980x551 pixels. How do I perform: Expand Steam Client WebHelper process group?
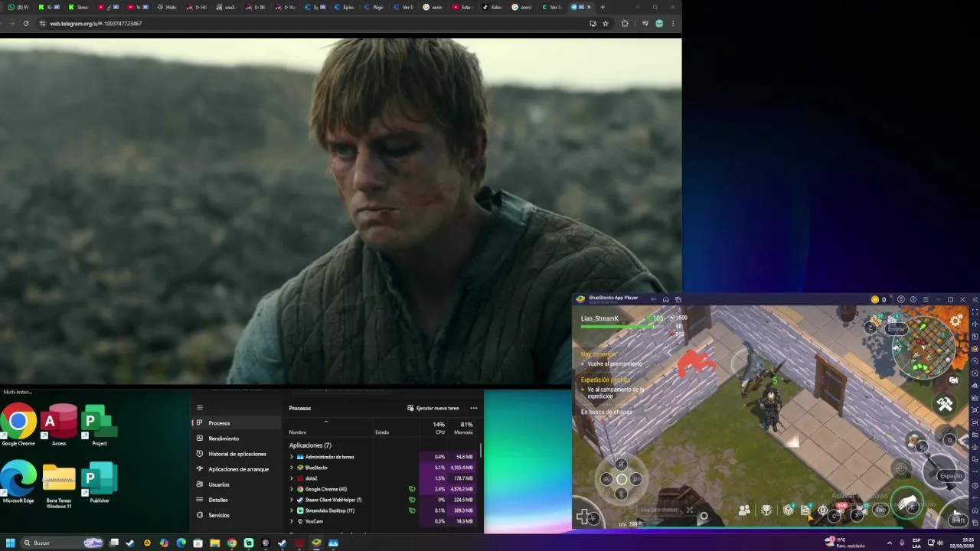coord(292,500)
